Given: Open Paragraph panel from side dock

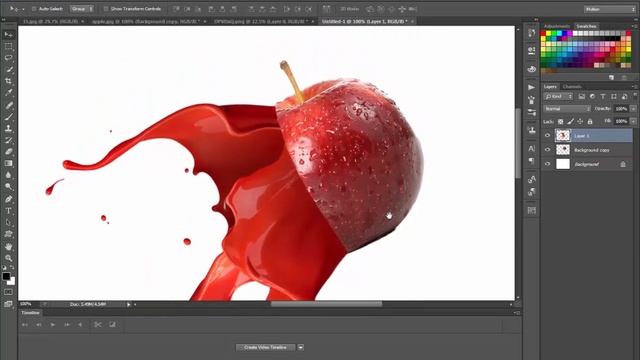Looking at the screenshot, I should 531,161.
